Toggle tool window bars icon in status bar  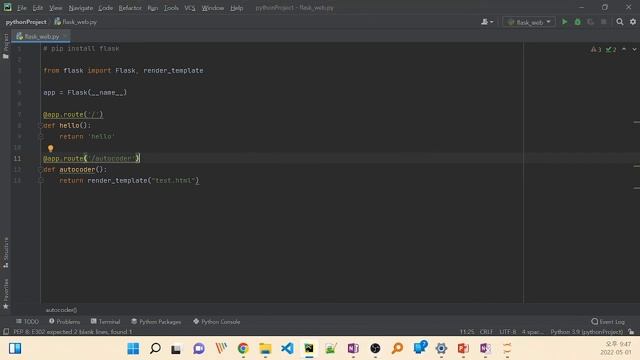pos(6,332)
